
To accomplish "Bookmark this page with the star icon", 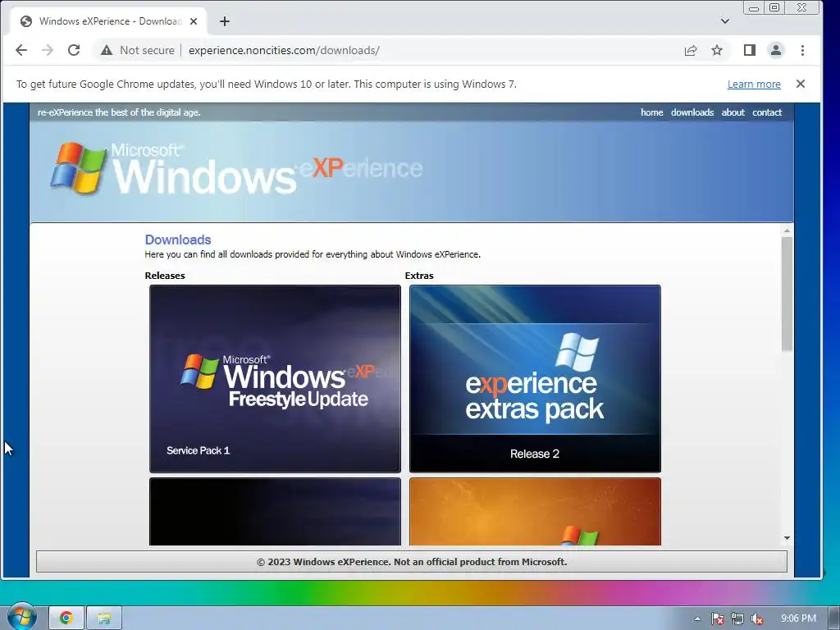I will coord(717,50).
